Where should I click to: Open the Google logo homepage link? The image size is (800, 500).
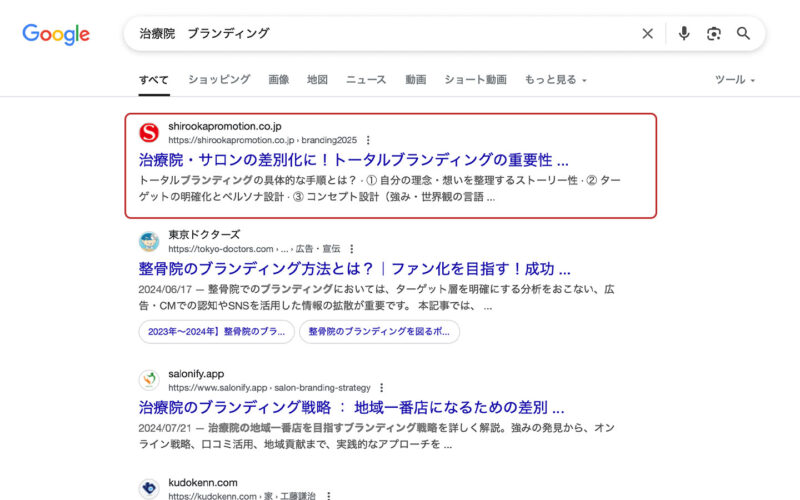coord(56,34)
